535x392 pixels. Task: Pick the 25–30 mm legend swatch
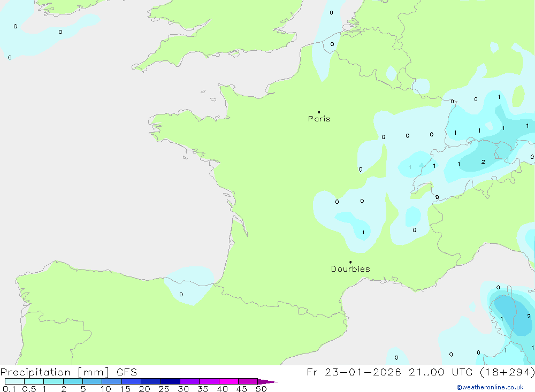(170, 381)
